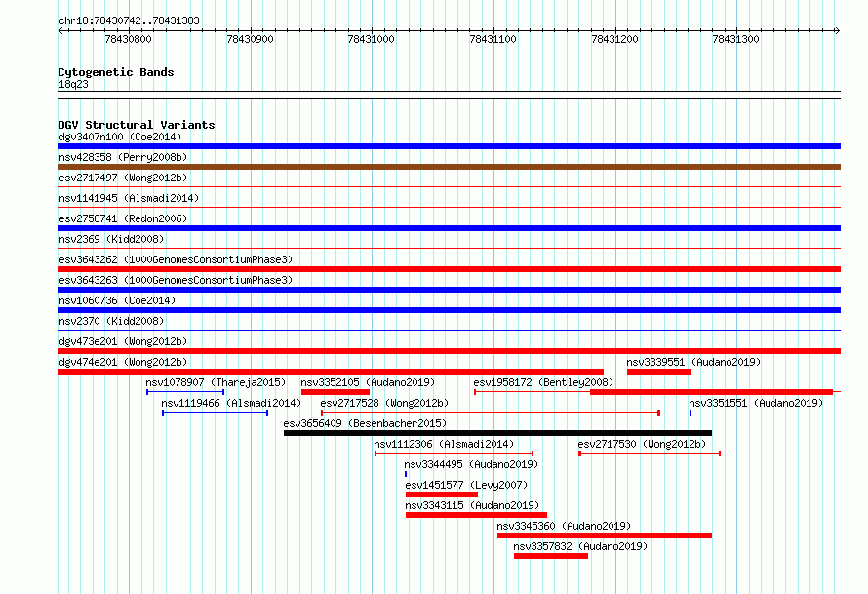Select the brown nsv428358 variant bar
The width and height of the screenshot is (868, 594).
tap(449, 167)
